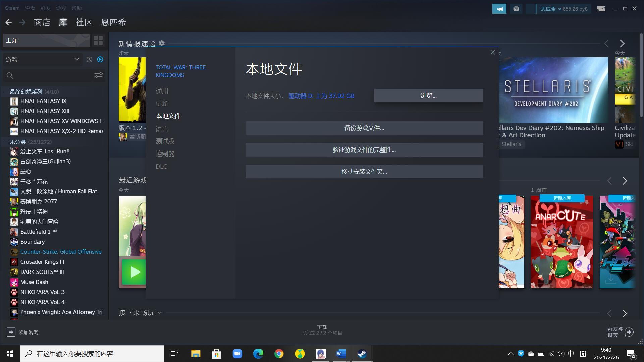Switch to Word in the taskbar
644x362 pixels.
coord(341,354)
